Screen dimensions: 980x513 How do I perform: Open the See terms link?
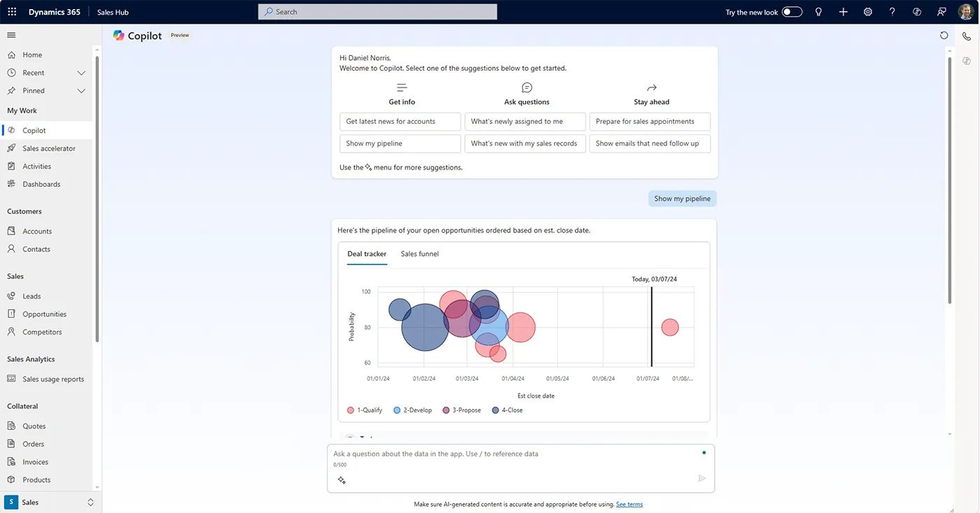[x=629, y=504]
